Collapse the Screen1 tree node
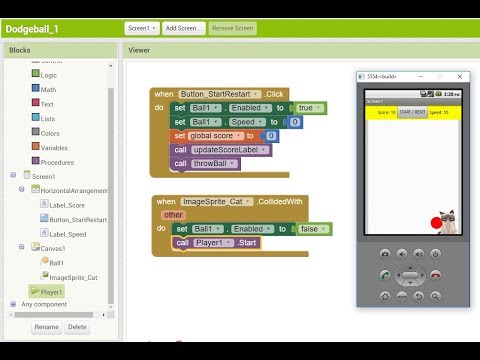 13,175
